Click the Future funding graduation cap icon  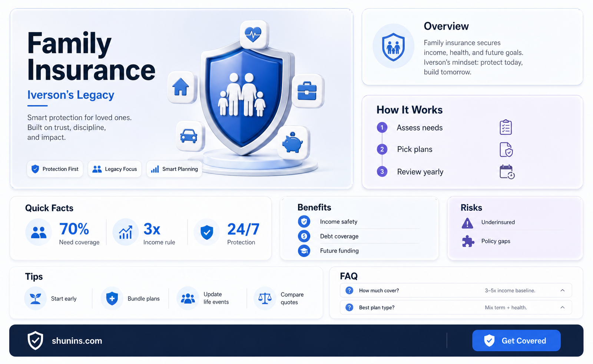click(304, 251)
